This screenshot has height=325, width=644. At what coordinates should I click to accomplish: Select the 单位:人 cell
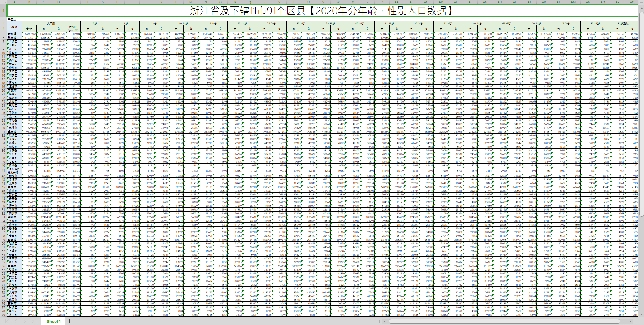14,19
